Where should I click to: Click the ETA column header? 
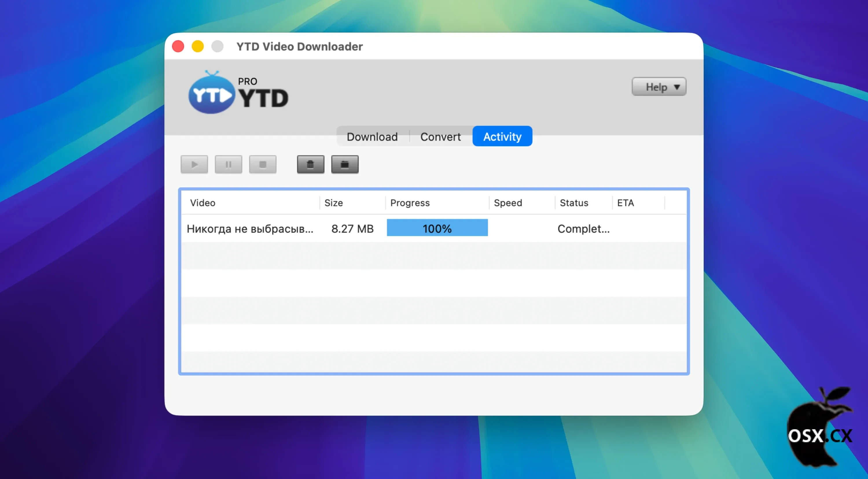tap(625, 203)
